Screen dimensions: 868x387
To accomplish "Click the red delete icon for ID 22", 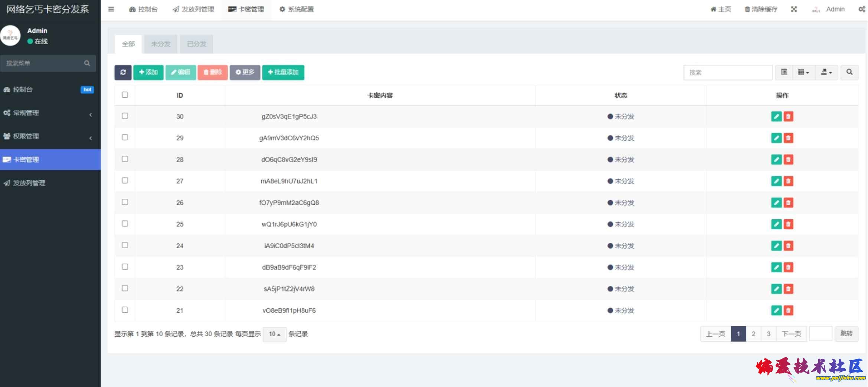I will click(x=788, y=289).
